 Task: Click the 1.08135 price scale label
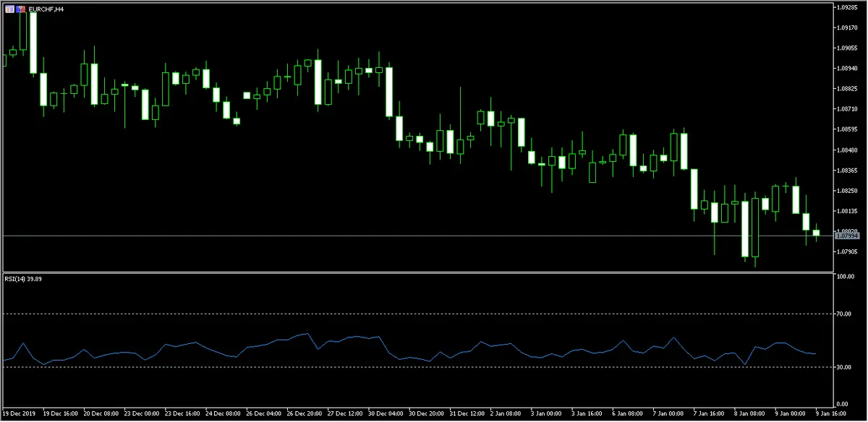click(x=847, y=211)
